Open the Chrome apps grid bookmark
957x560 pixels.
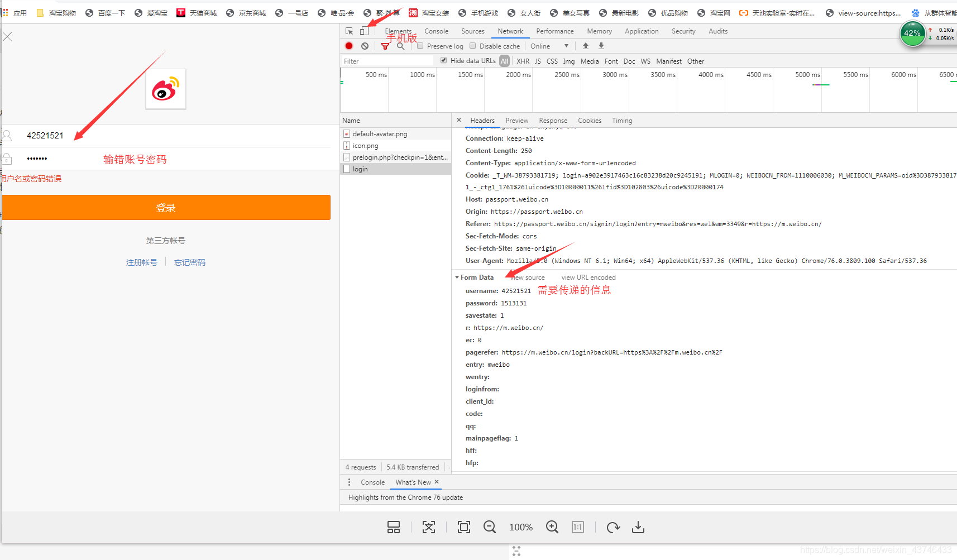(x=15, y=13)
